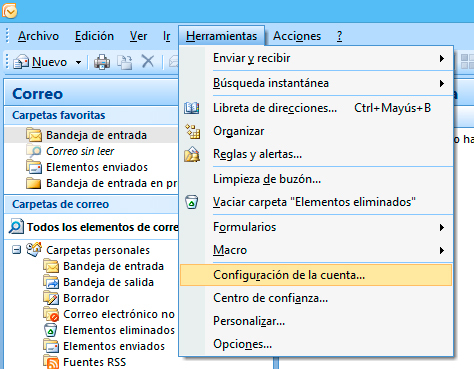Click the Elementos enviados favorites folder icon
The width and height of the screenshot is (474, 369).
pyautogui.click(x=34, y=167)
